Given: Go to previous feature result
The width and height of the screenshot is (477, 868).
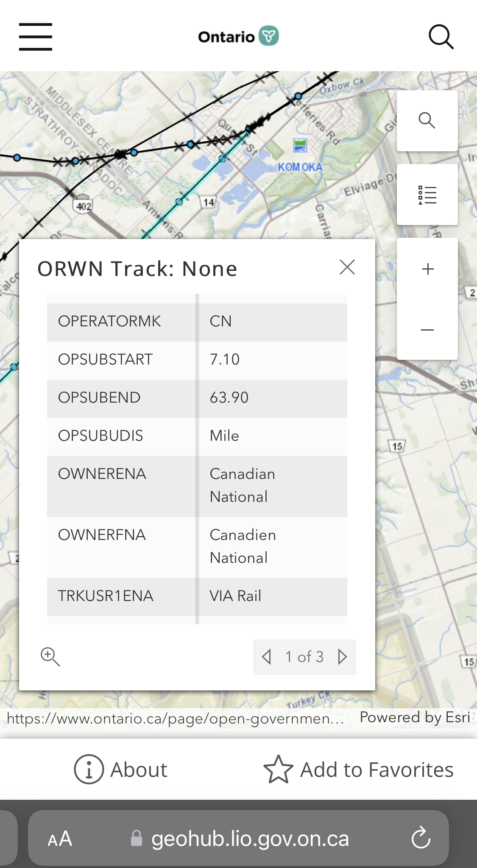Looking at the screenshot, I should [267, 657].
